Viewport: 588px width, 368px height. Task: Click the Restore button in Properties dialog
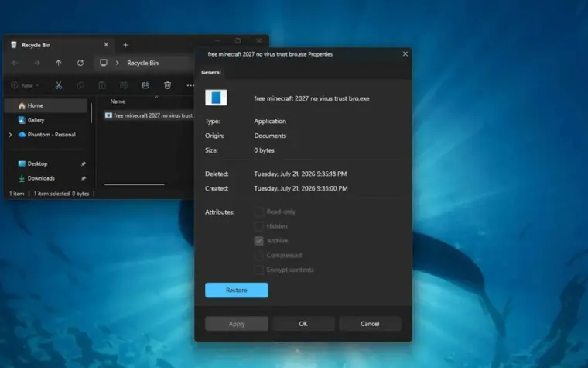point(237,291)
